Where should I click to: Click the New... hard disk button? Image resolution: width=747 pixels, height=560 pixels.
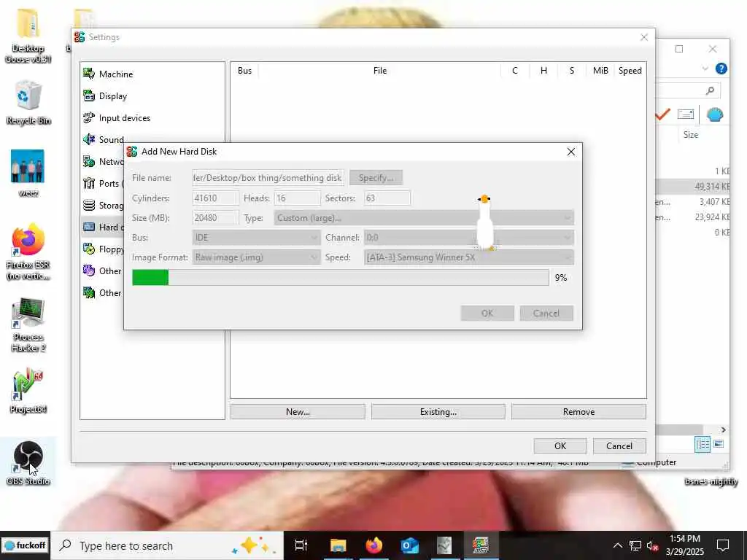(x=298, y=412)
